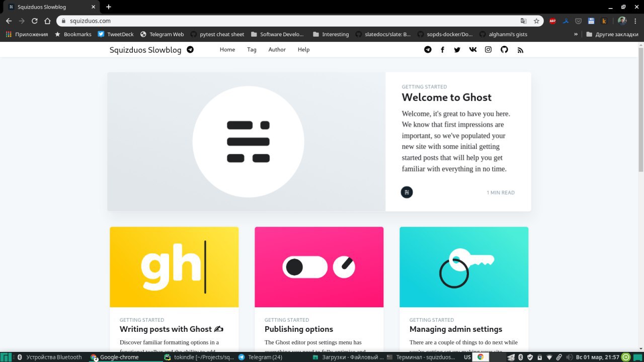Open 'Bookmarks' star folder in bookmarks bar

73,34
